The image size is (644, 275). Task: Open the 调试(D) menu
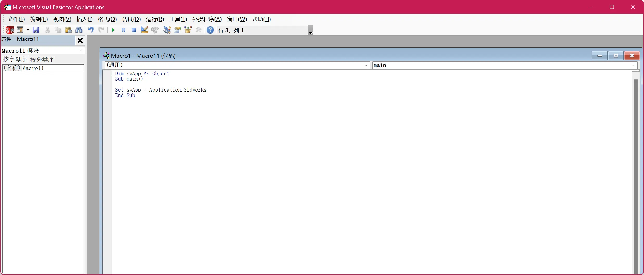(x=131, y=19)
